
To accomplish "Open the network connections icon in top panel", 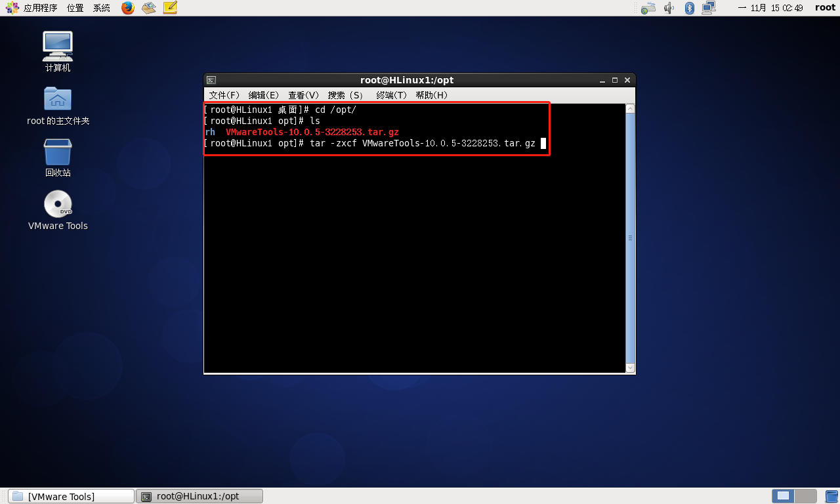I will click(709, 8).
